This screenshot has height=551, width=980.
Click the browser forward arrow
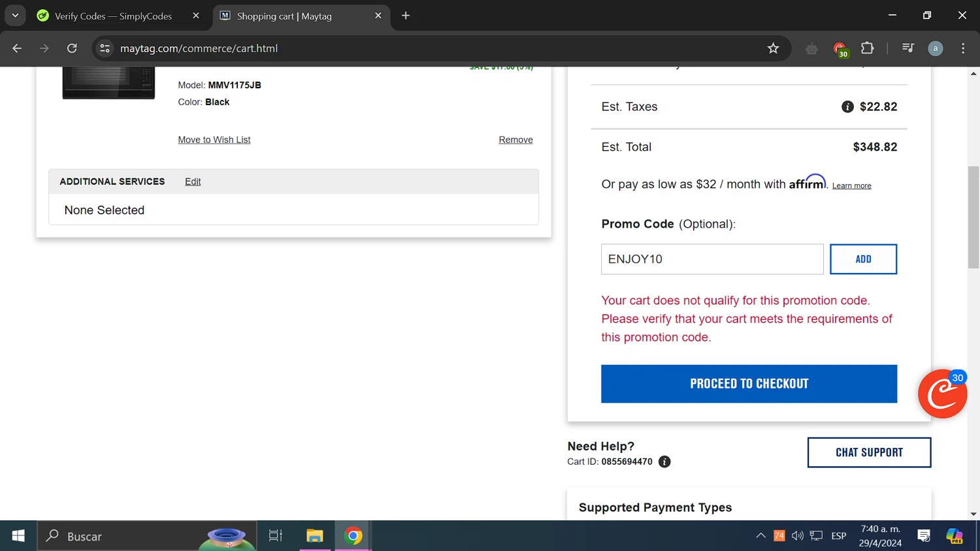[x=44, y=48]
